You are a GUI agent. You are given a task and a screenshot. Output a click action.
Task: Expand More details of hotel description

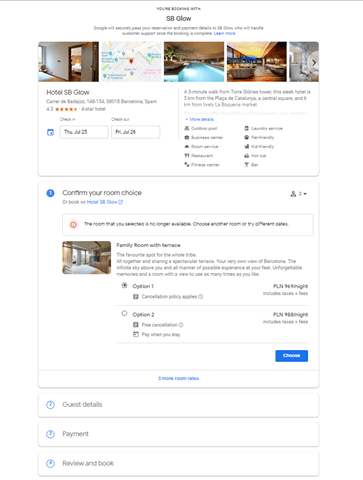[199, 119]
